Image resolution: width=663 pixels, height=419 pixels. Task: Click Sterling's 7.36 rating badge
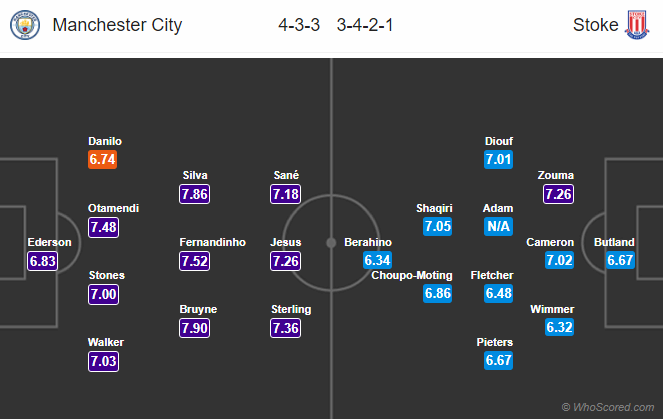[286, 328]
